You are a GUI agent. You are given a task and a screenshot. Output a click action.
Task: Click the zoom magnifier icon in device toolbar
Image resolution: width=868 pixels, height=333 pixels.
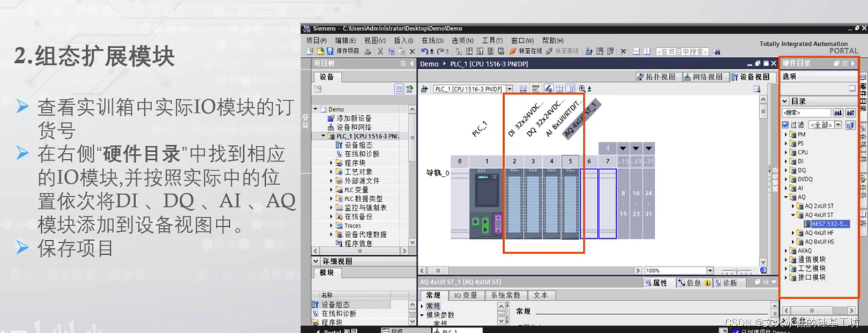pyautogui.click(x=582, y=89)
